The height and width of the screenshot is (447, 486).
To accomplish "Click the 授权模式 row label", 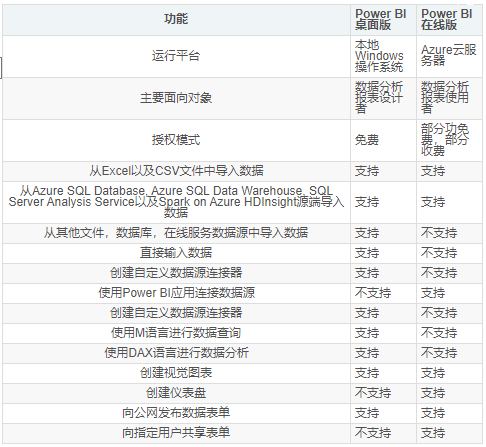I will point(176,140).
